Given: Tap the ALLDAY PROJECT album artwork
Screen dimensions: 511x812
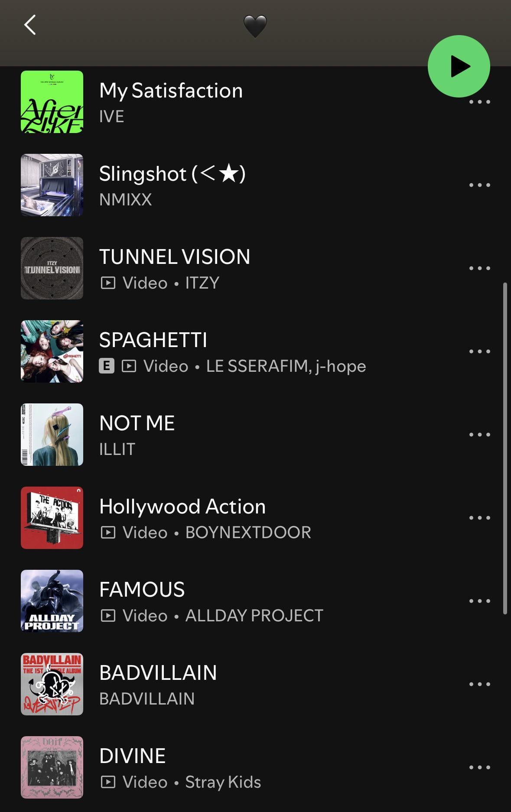Looking at the screenshot, I should pyautogui.click(x=52, y=601).
